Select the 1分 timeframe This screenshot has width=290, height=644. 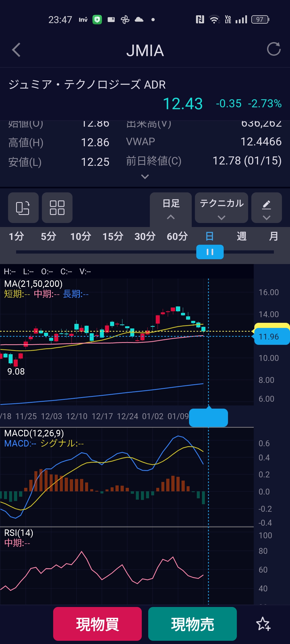[16, 236]
